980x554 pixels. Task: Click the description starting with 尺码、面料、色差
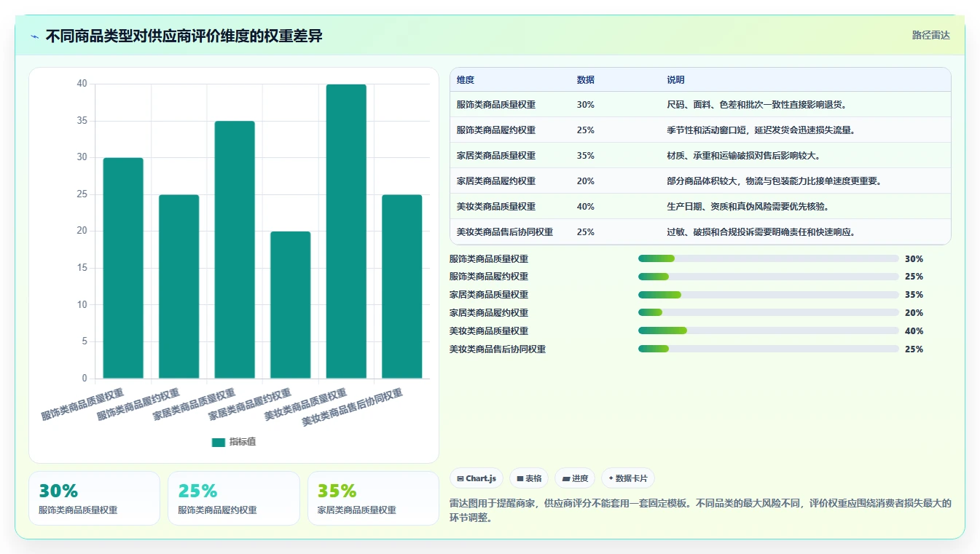tap(756, 105)
